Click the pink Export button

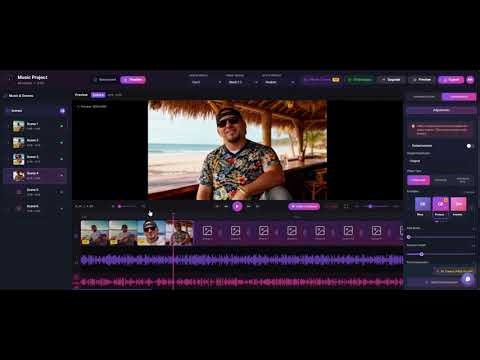click(x=451, y=80)
